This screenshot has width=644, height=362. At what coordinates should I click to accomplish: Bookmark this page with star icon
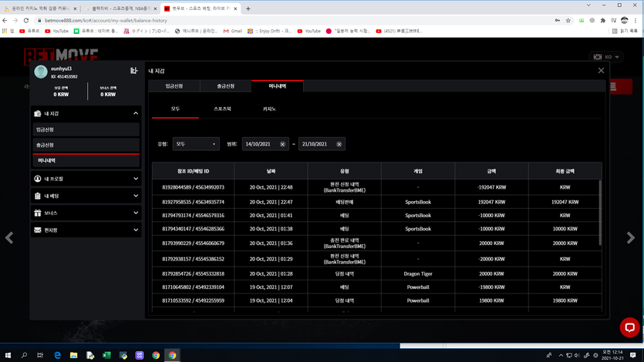pyautogui.click(x=568, y=20)
